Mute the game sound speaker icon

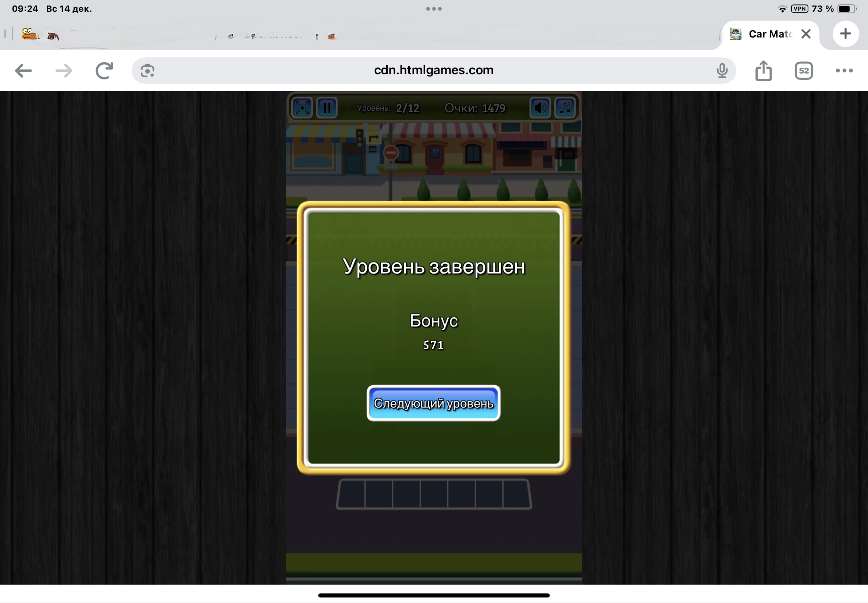540,108
